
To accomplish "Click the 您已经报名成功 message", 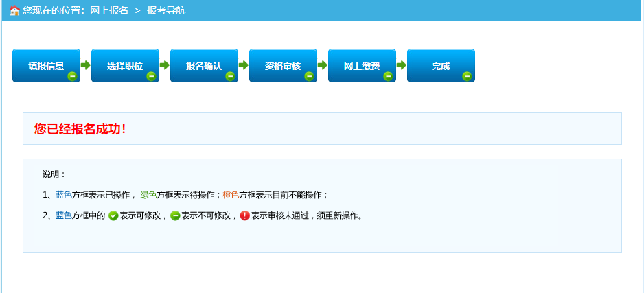I will click(80, 129).
